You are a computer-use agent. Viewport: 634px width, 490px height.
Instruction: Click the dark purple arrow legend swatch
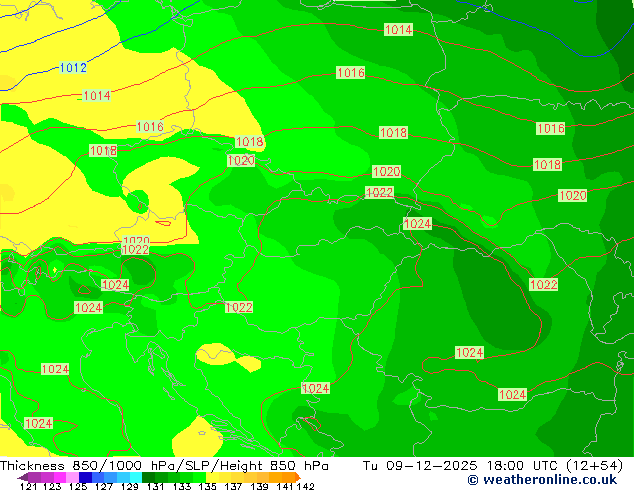22,477
